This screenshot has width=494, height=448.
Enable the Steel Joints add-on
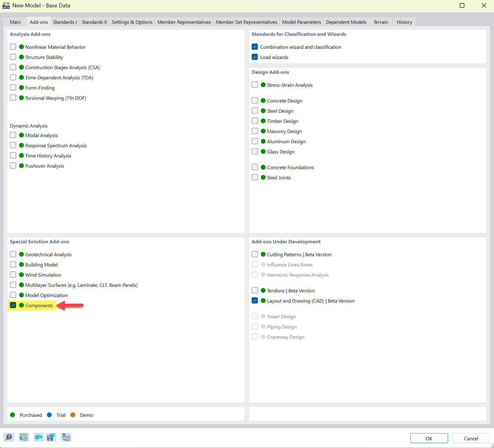[x=255, y=177]
